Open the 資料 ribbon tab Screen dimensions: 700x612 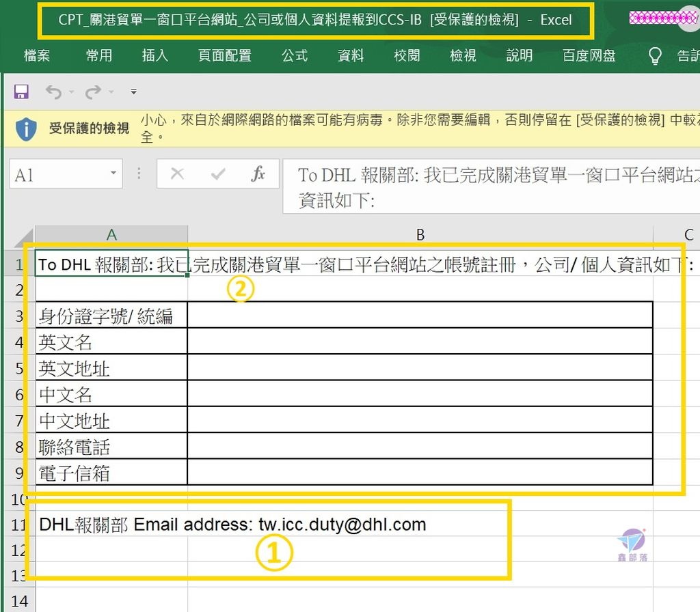(351, 56)
